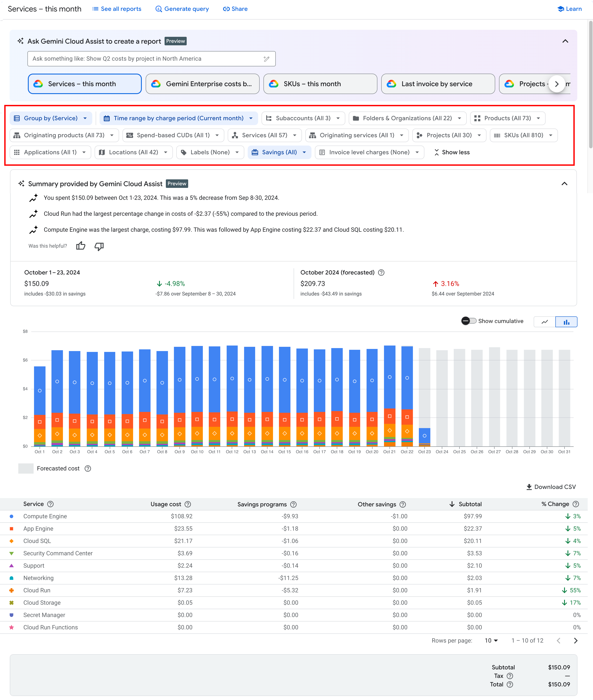Image resolution: width=593 pixels, height=700 pixels.
Task: Click the Oct 23 chart bar
Action: [424, 397]
